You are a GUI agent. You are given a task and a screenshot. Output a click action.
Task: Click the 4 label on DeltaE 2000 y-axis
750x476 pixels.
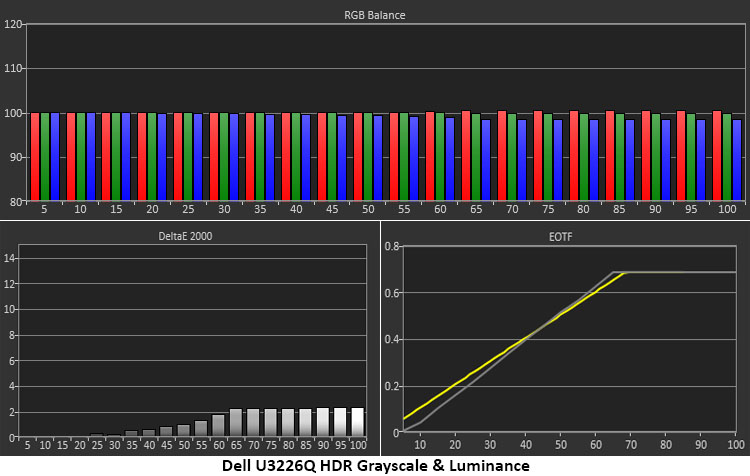coord(11,387)
